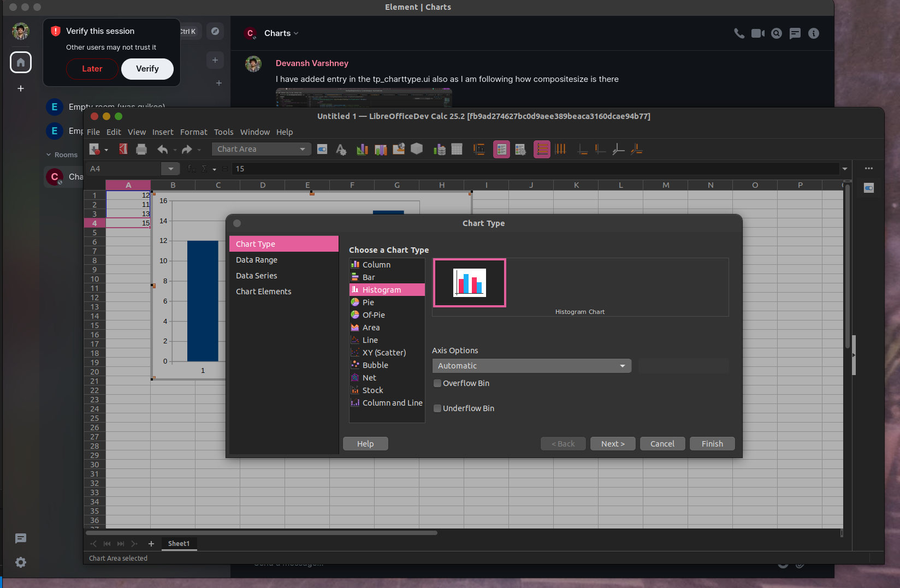Start a voice call in Element Charts room
The width and height of the screenshot is (900, 588).
739,33
